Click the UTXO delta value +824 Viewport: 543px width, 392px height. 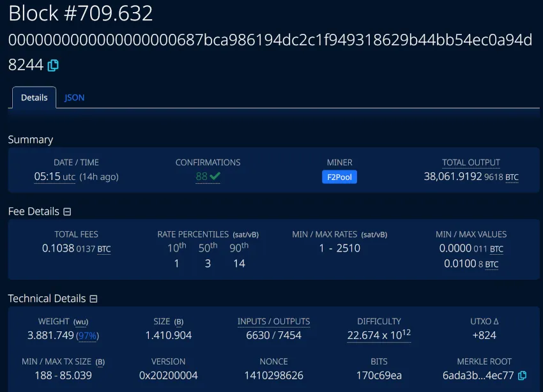(484, 335)
